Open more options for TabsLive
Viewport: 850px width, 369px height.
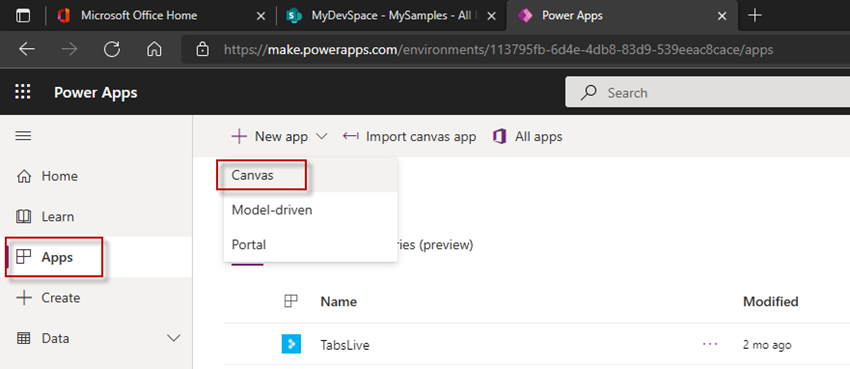pos(710,344)
